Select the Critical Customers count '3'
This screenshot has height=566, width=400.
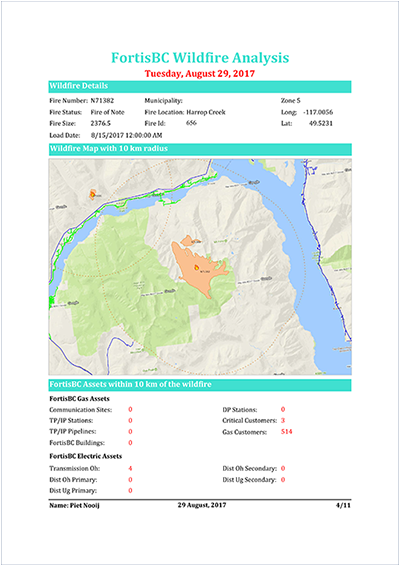(x=283, y=421)
